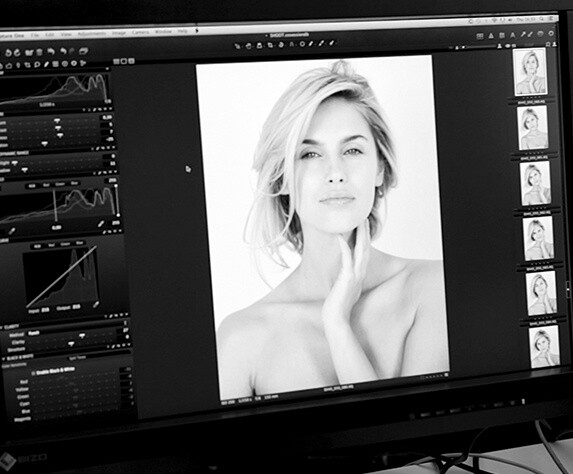Select the crop tool tab icon
573x474 pixels.
tap(28, 65)
